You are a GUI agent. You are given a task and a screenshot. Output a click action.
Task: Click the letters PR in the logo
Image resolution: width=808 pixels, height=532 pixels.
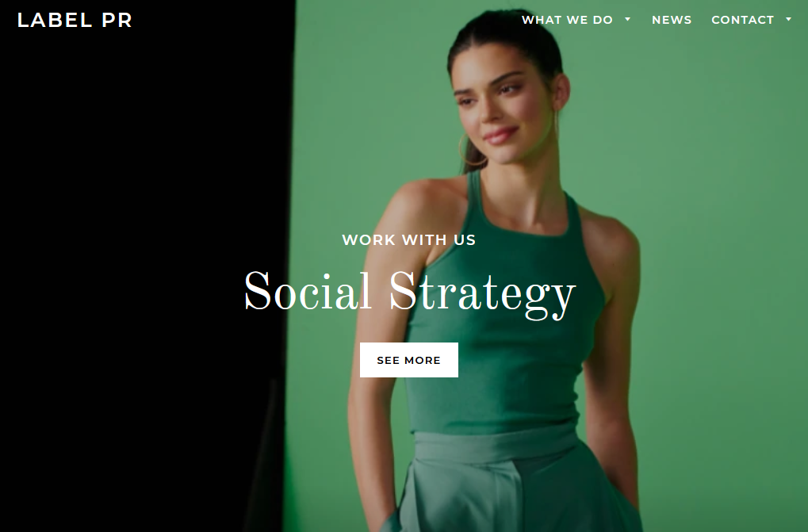117,20
